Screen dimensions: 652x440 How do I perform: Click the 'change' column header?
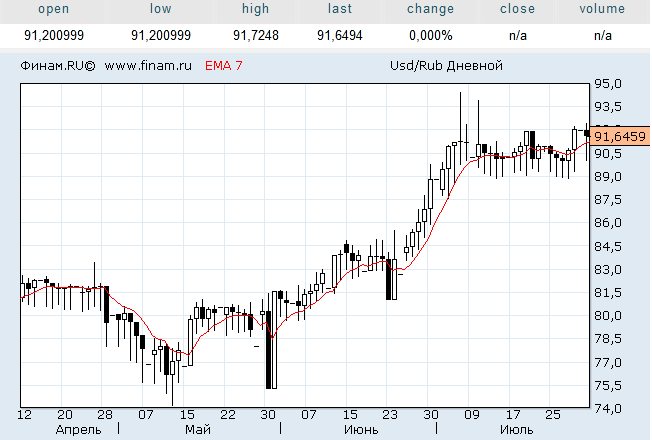click(430, 9)
